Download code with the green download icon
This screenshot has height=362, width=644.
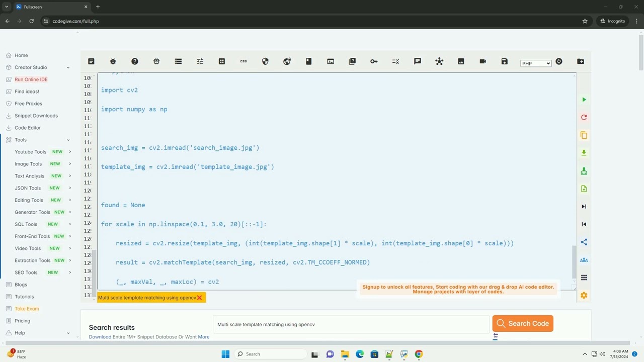tap(584, 153)
